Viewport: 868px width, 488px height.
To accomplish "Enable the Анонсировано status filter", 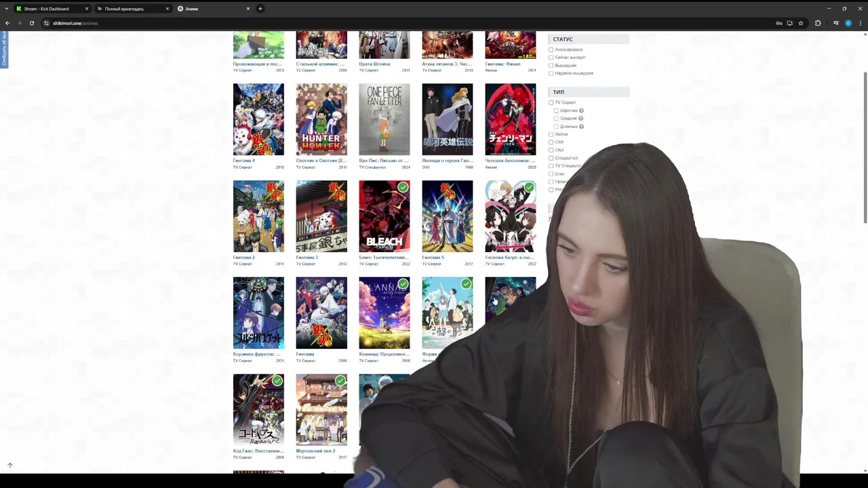I will coord(551,49).
